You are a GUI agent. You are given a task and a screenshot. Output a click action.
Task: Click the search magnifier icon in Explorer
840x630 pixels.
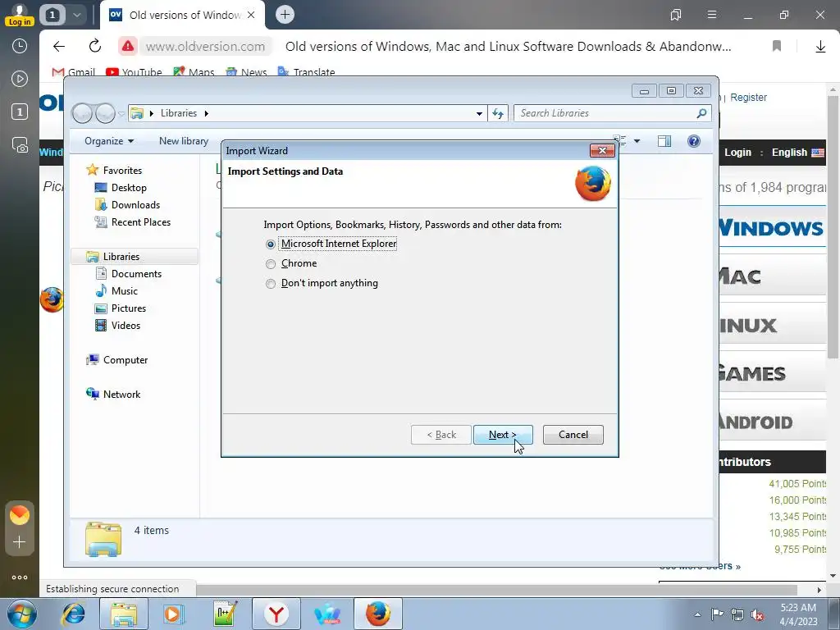point(701,113)
